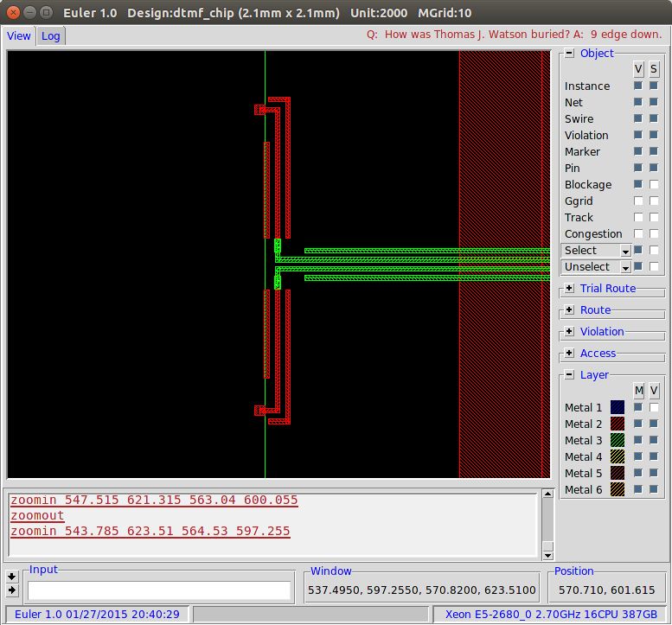Toggle Pin visibility checkbox

pyautogui.click(x=638, y=168)
